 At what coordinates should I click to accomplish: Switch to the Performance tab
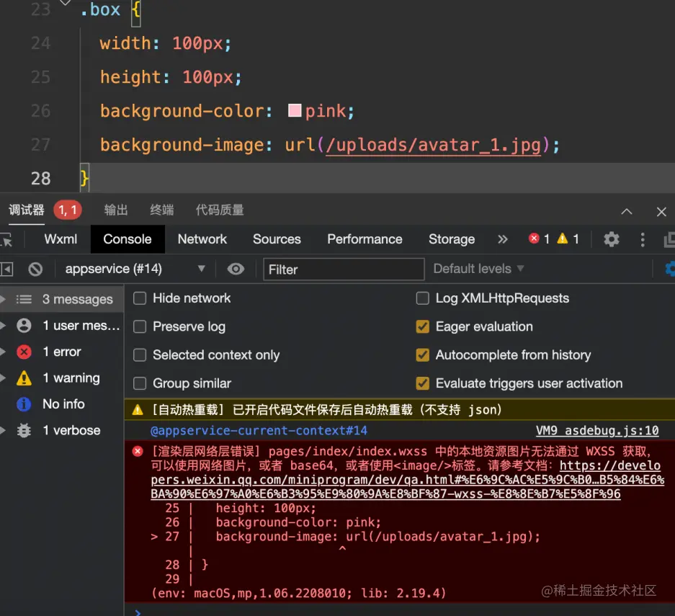(x=365, y=239)
